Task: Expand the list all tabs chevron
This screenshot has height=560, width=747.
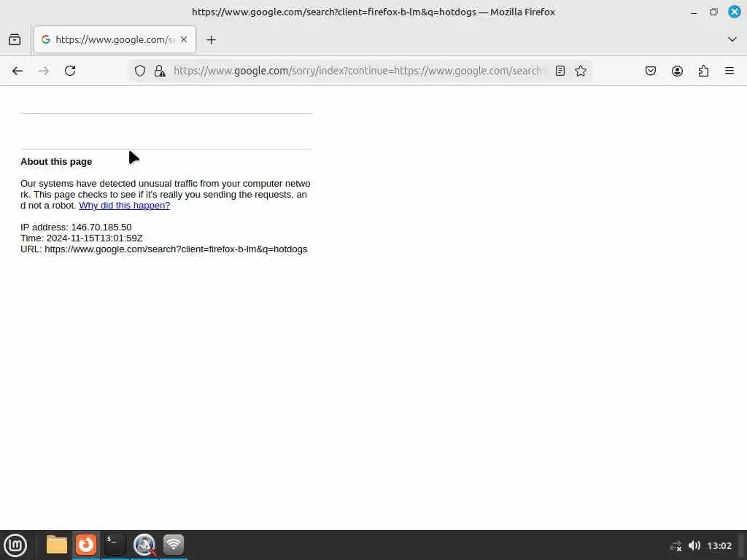Action: click(732, 39)
